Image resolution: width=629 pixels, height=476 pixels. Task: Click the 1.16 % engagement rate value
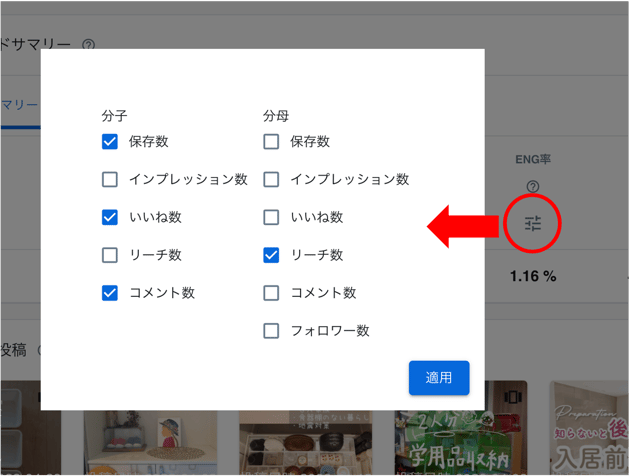point(532,275)
